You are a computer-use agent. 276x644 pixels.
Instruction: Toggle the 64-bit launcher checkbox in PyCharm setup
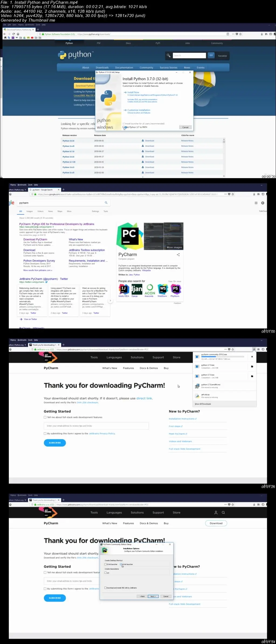pos(121,564)
